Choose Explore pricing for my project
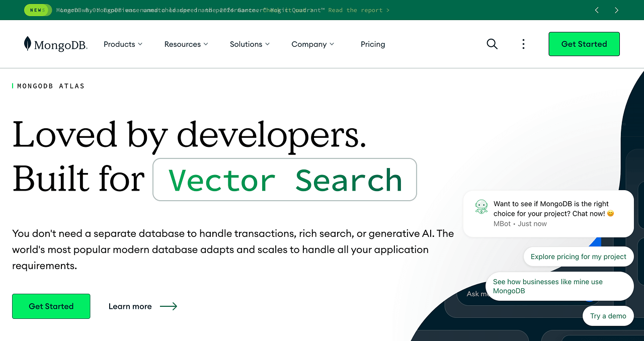Image resolution: width=644 pixels, height=341 pixels. (579, 257)
